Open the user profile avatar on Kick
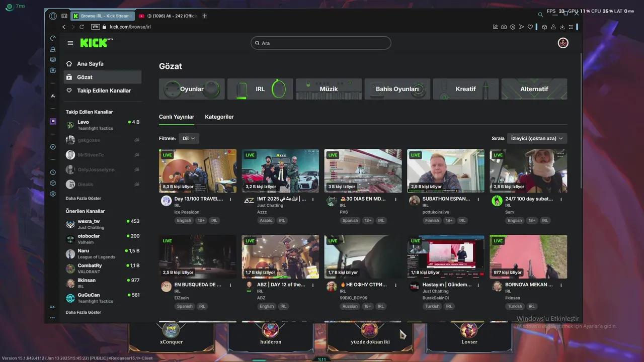Screen dimensions: 644x362 click(x=563, y=43)
